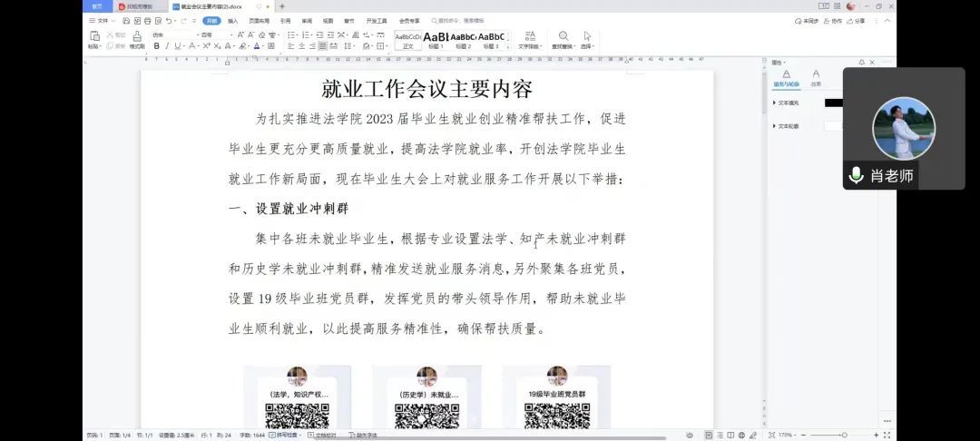Open the 页面布局 ribbon tab
This screenshot has width=980, height=441.
259,20
